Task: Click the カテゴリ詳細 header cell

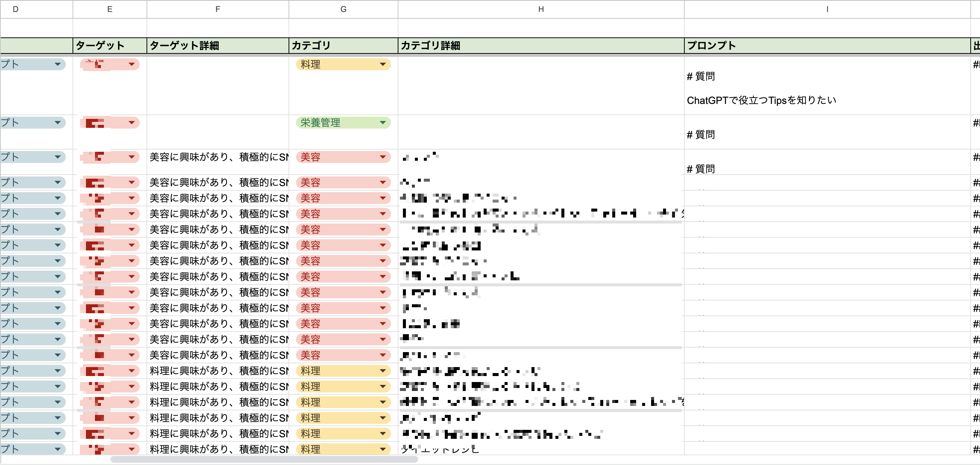Action: 541,46
